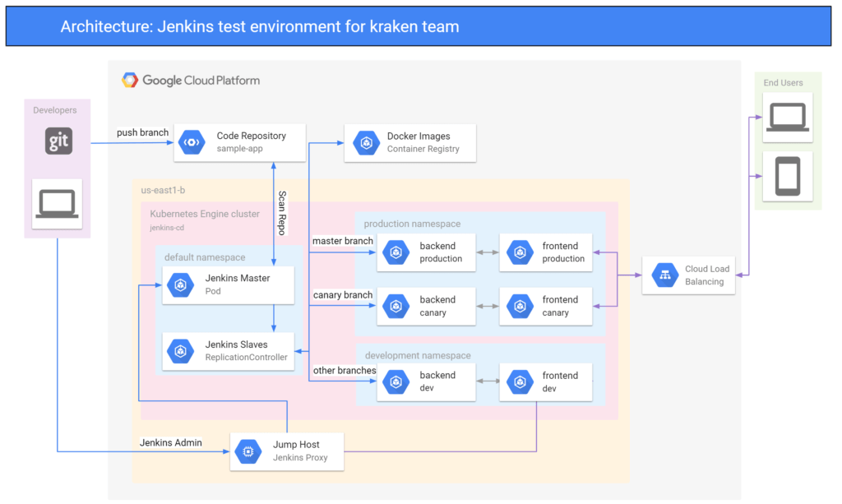
Task: Click the Jump Host compute icon
Action: [x=248, y=451]
